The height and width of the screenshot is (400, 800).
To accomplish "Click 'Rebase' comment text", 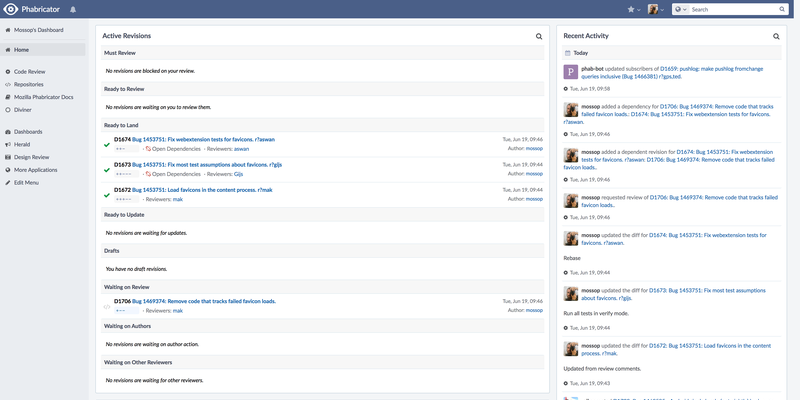I will click(572, 258).
